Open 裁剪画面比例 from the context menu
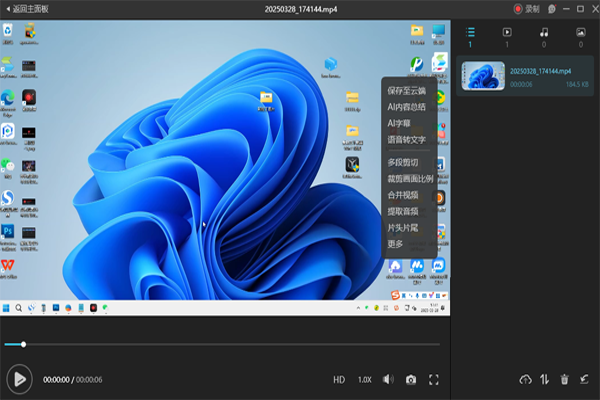The image size is (600, 400). pyautogui.click(x=410, y=179)
